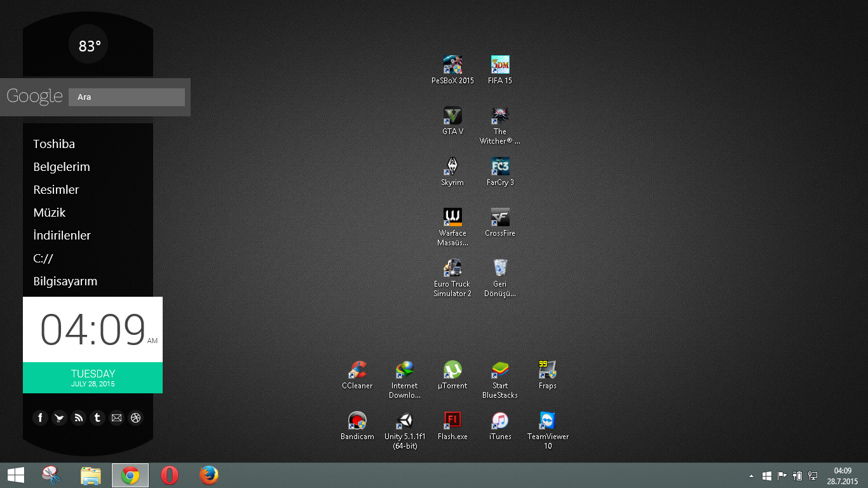
Task: Open İndirilenler from the sidebar
Action: click(62, 235)
